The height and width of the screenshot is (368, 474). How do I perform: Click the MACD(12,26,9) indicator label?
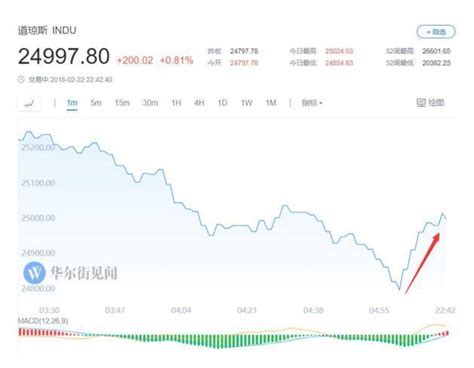43,321
